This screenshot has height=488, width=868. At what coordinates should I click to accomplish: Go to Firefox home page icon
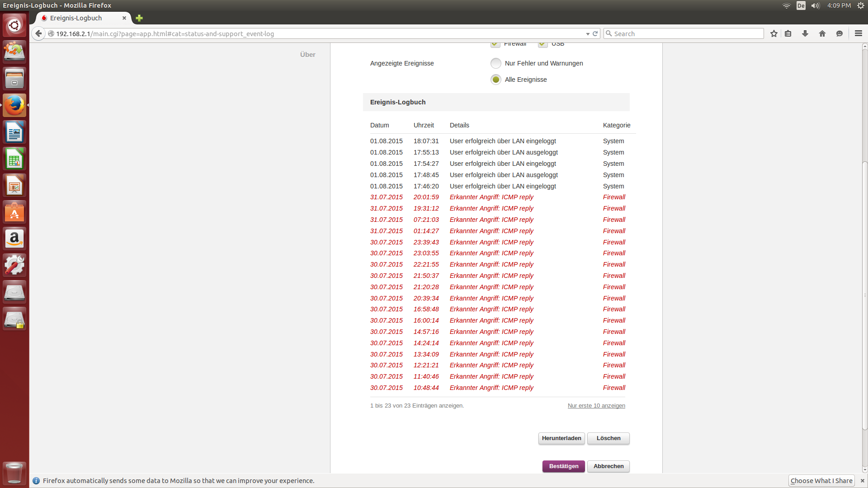[822, 33]
